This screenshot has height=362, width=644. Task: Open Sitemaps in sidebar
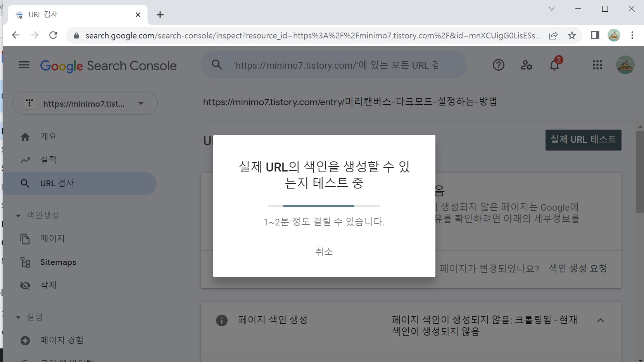point(79,262)
